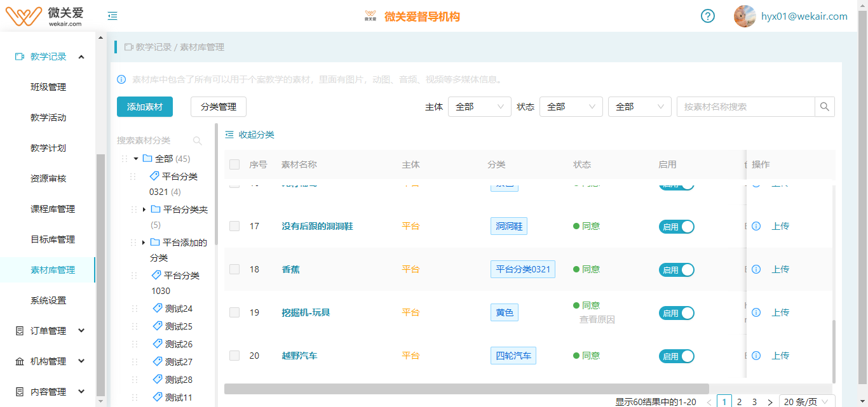Click 查看原因 link in row 19
The width and height of the screenshot is (868, 407).
click(x=597, y=319)
